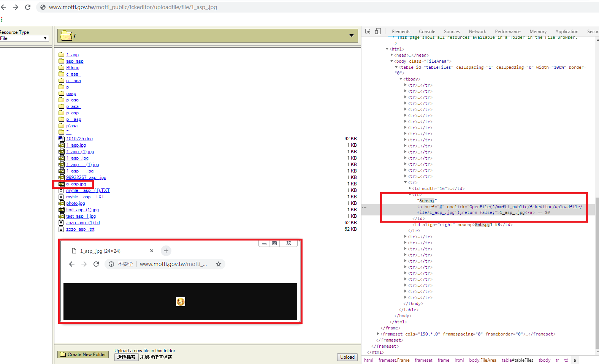Open the myfile__asp_(1).TXT link
Screen dimensions: 599x364
pyautogui.click(x=88, y=190)
